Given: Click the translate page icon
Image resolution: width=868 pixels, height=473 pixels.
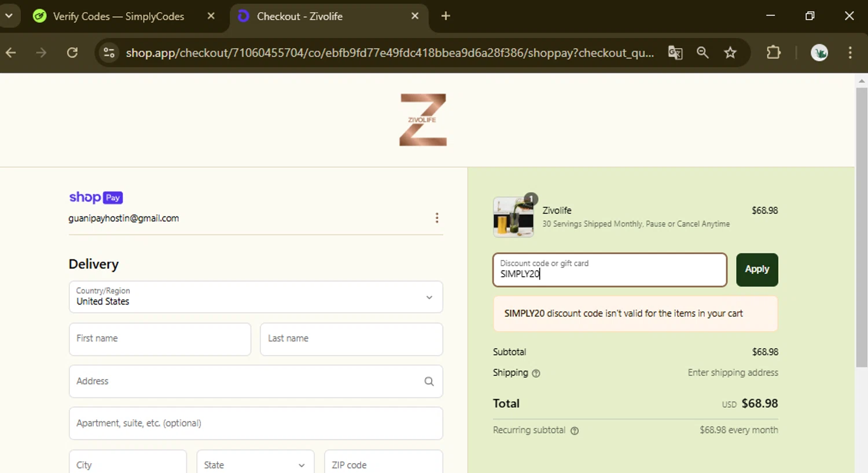Looking at the screenshot, I should [x=675, y=53].
